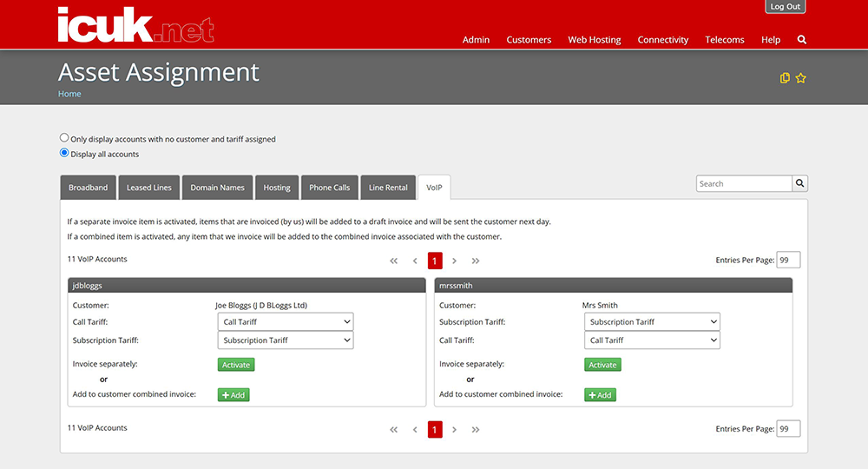The image size is (868, 469).
Task: Select the 'Display all accounts' radio button
Action: [64, 153]
